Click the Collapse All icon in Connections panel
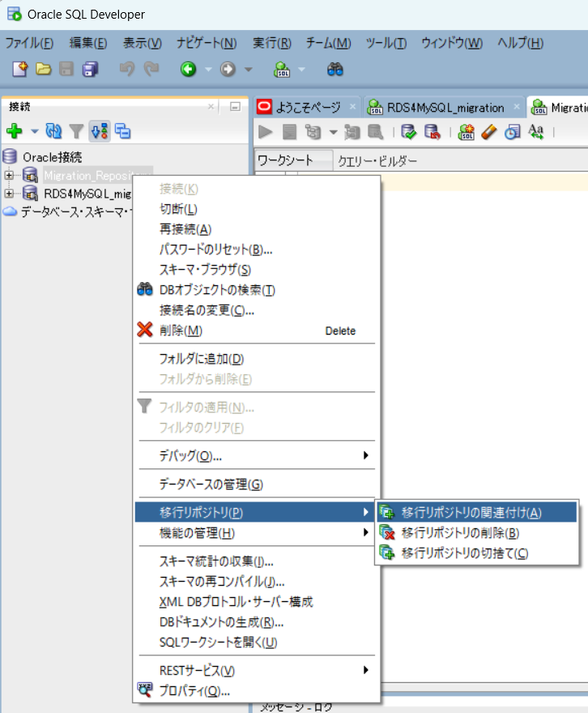 pos(122,131)
